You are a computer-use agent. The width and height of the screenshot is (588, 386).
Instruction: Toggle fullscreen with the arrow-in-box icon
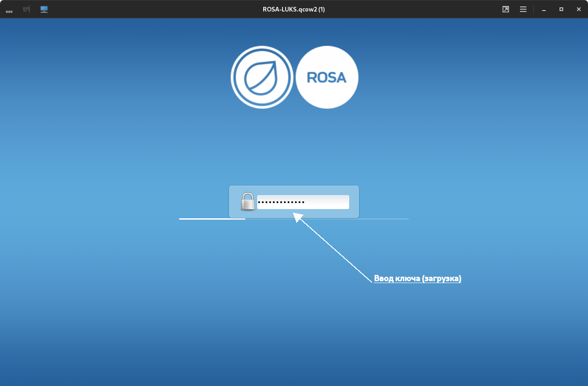click(506, 9)
